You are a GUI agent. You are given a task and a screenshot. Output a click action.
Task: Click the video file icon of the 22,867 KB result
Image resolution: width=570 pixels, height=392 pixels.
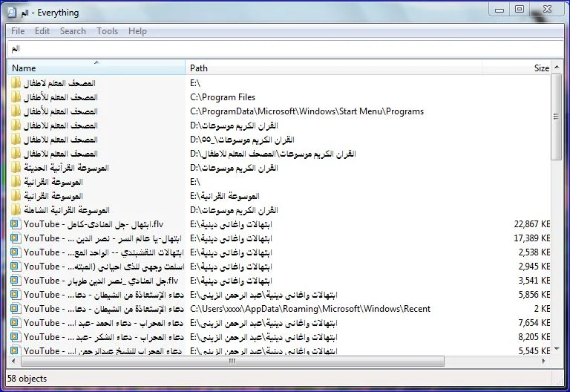pyautogui.click(x=16, y=224)
